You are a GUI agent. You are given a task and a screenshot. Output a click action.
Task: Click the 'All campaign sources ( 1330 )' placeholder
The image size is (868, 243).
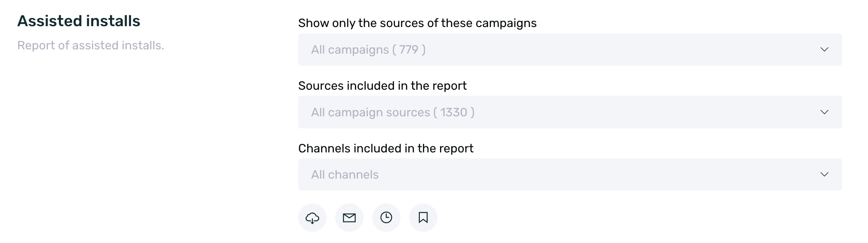tap(393, 112)
